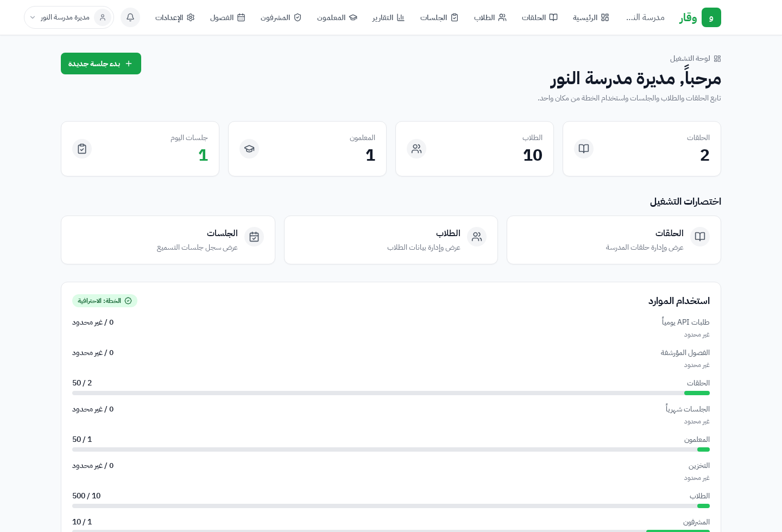Click the user avatar icon

103,17
